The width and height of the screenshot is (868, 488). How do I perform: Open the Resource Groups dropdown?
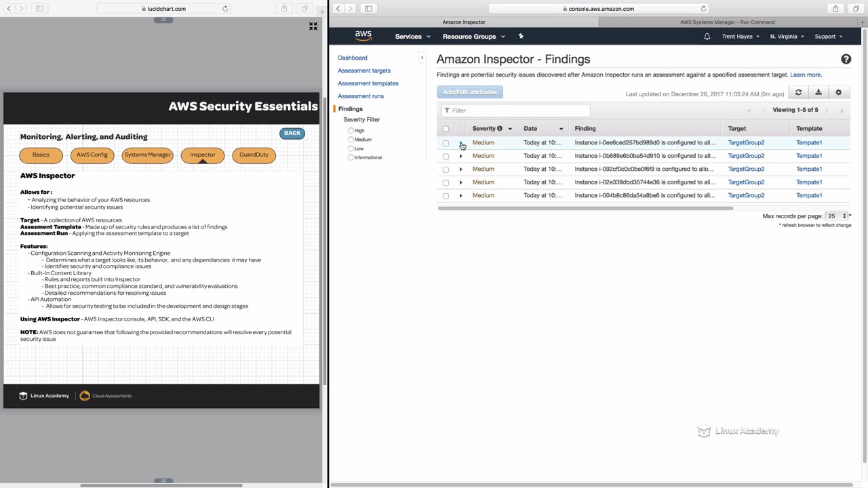point(473,37)
